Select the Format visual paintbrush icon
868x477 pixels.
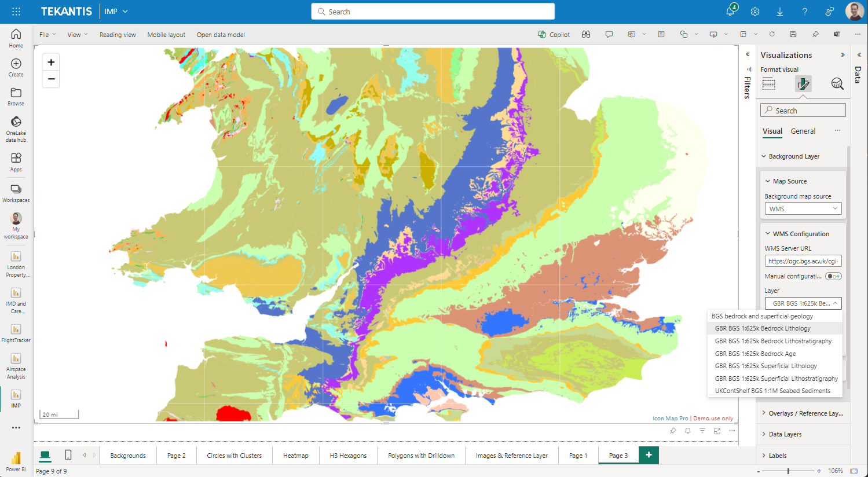pyautogui.click(x=803, y=84)
